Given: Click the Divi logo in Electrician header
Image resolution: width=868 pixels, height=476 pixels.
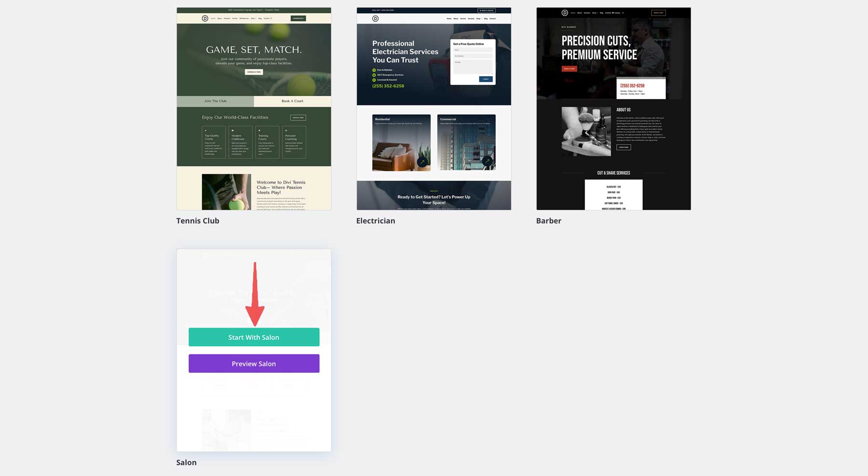Looking at the screenshot, I should click(x=375, y=19).
